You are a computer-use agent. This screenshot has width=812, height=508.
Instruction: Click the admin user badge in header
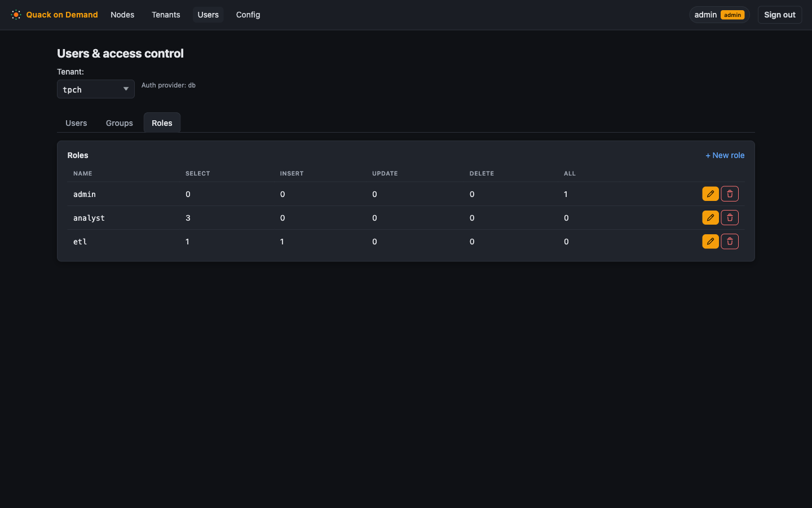coord(720,15)
